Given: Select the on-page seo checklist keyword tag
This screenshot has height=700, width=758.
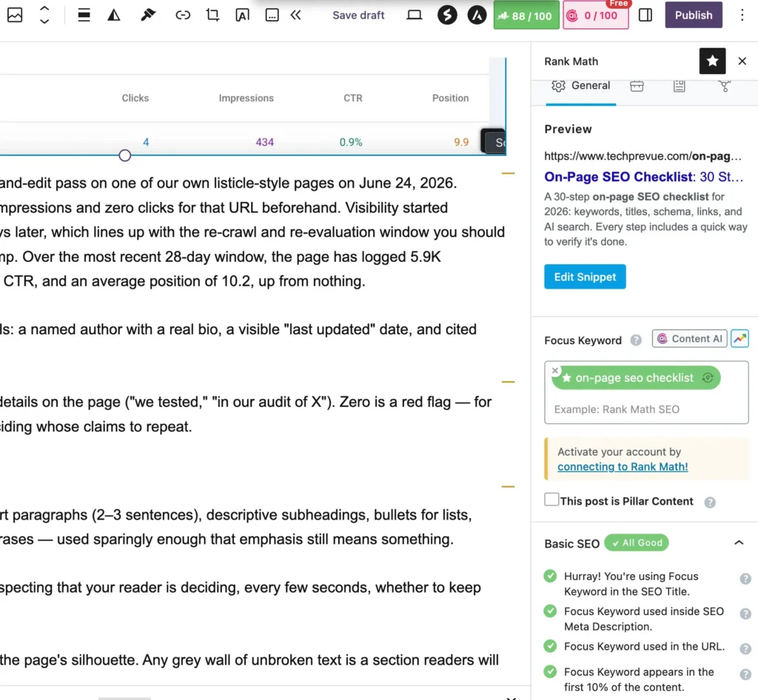Looking at the screenshot, I should [x=634, y=378].
